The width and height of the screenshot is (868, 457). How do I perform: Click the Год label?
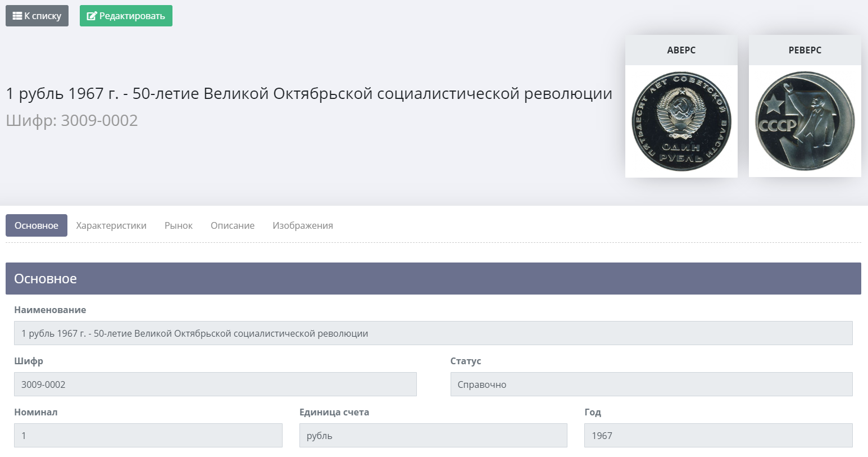pyautogui.click(x=593, y=412)
